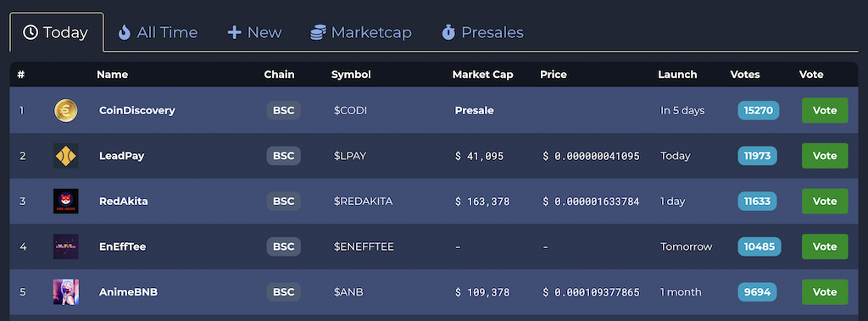Click the stopwatch icon beside Presales
The width and height of the screenshot is (868, 321).
tap(448, 33)
